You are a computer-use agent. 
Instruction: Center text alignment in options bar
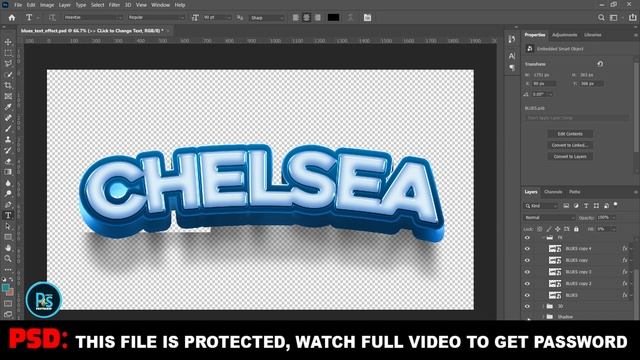click(307, 18)
